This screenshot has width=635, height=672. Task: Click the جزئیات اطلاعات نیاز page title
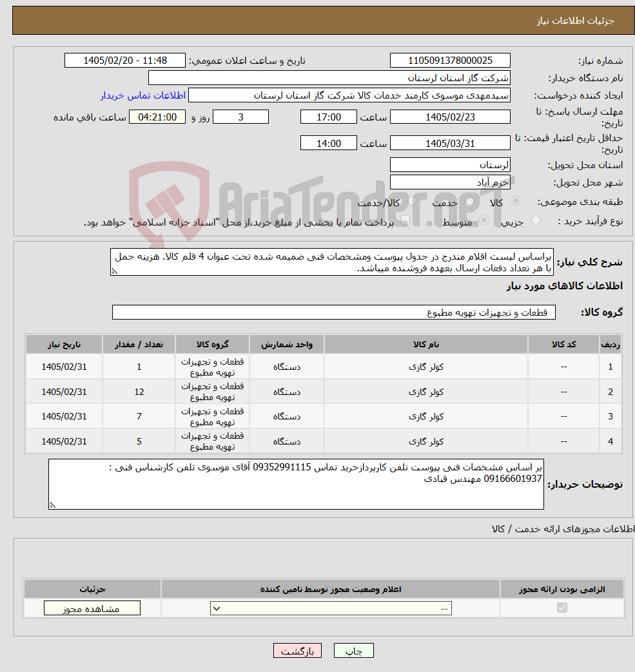pyautogui.click(x=576, y=21)
